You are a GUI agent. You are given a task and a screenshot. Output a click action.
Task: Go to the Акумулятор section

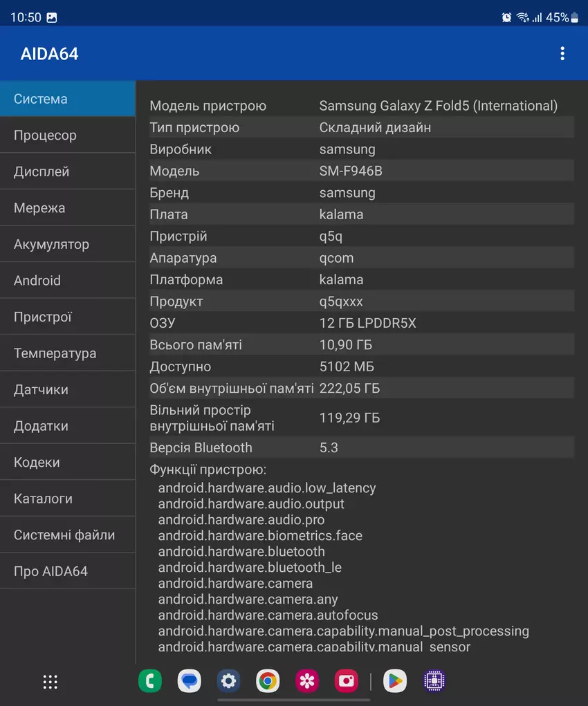click(x=67, y=244)
